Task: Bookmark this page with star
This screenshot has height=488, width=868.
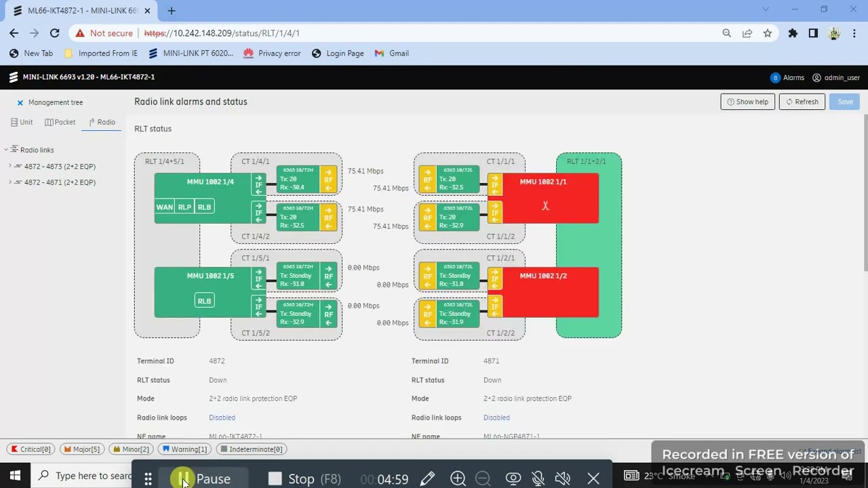Action: [767, 33]
